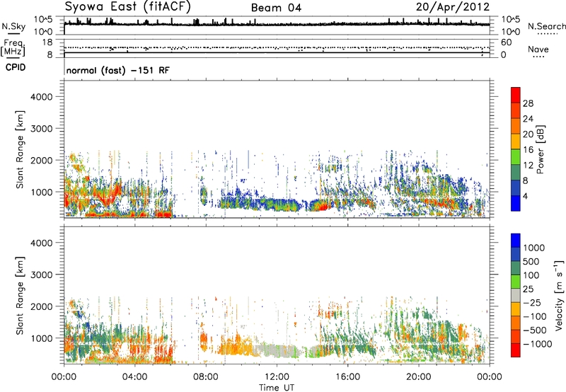Click the "Velocity [m s-1]" color bar title
This screenshot has height=392, width=566.
[x=559, y=295]
